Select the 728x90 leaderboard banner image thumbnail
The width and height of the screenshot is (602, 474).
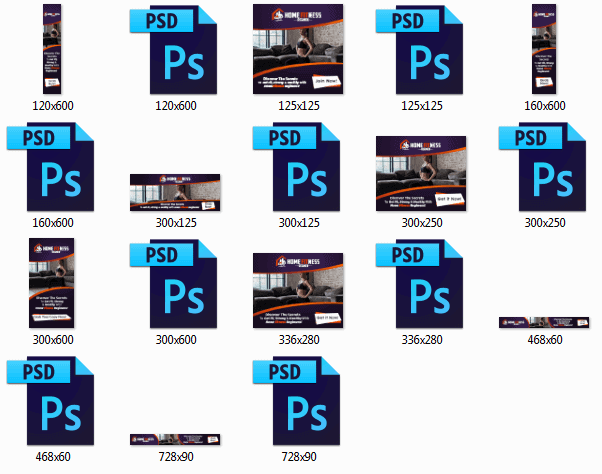click(x=177, y=439)
